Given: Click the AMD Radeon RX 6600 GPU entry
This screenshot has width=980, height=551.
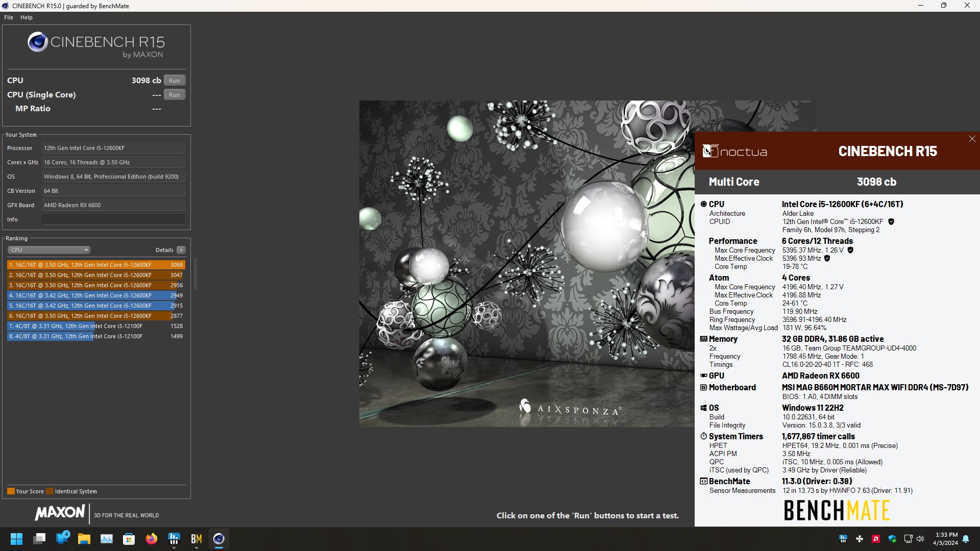Looking at the screenshot, I should pyautogui.click(x=821, y=375).
